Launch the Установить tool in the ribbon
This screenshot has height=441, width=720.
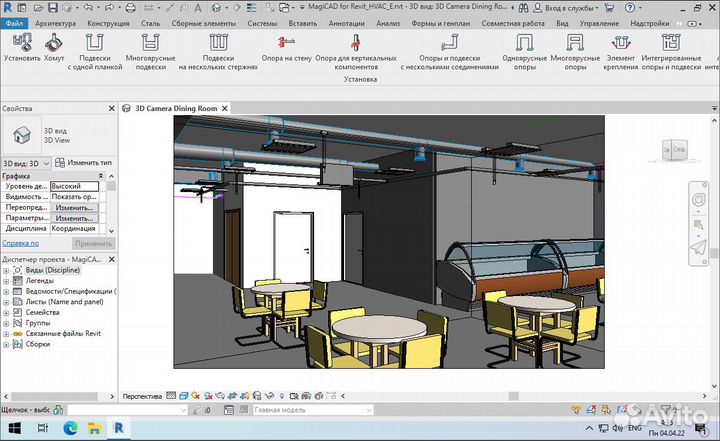[22, 48]
